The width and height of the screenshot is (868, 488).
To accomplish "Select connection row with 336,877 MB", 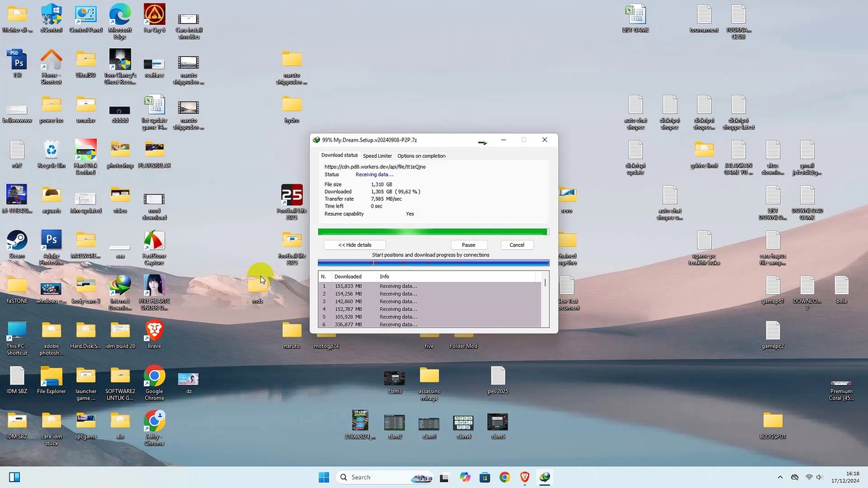I will click(x=431, y=324).
